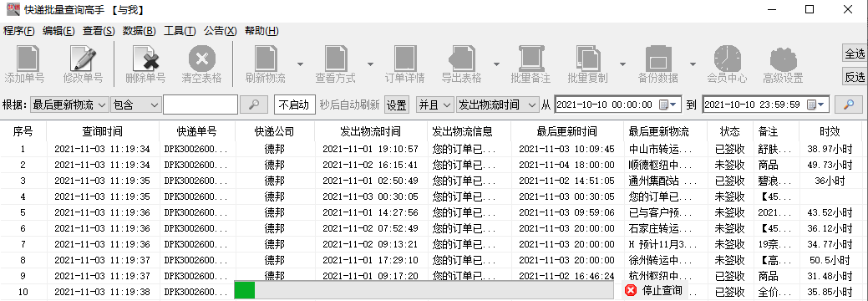Select the 36小时 cell in row 3
This screenshot has width=868, height=301.
pos(830,181)
